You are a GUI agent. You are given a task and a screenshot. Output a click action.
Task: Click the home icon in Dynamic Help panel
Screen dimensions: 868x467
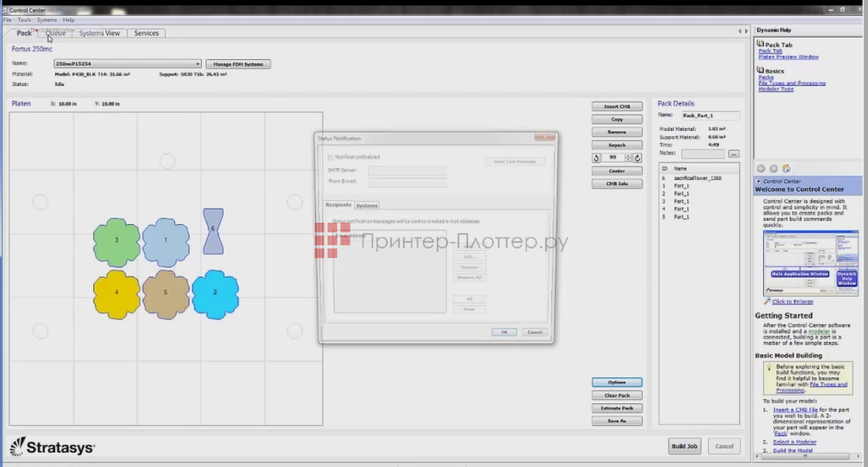click(x=786, y=168)
